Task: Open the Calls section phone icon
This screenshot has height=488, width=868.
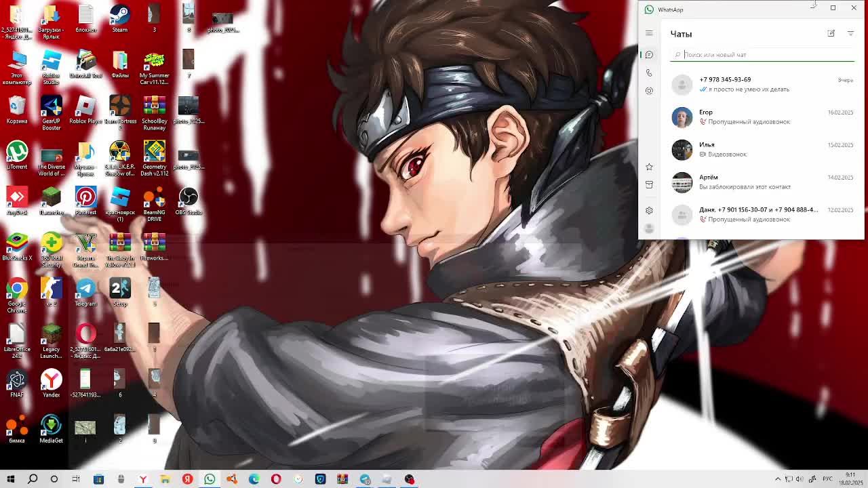Action: (x=649, y=73)
